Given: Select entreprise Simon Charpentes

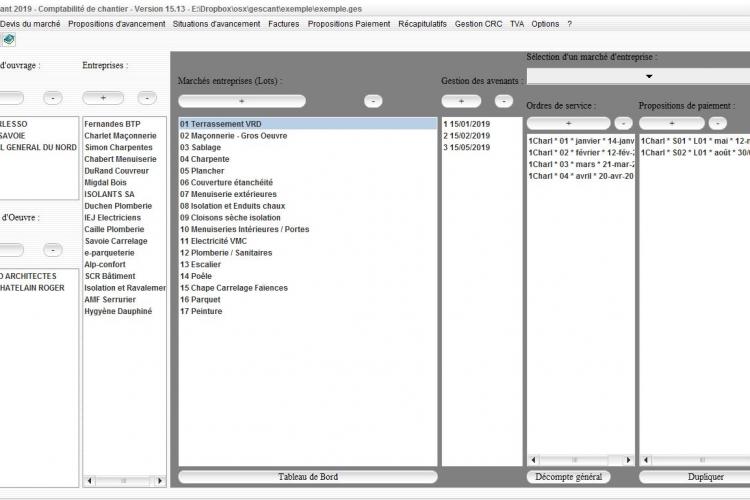Looking at the screenshot, I should click(x=124, y=147).
